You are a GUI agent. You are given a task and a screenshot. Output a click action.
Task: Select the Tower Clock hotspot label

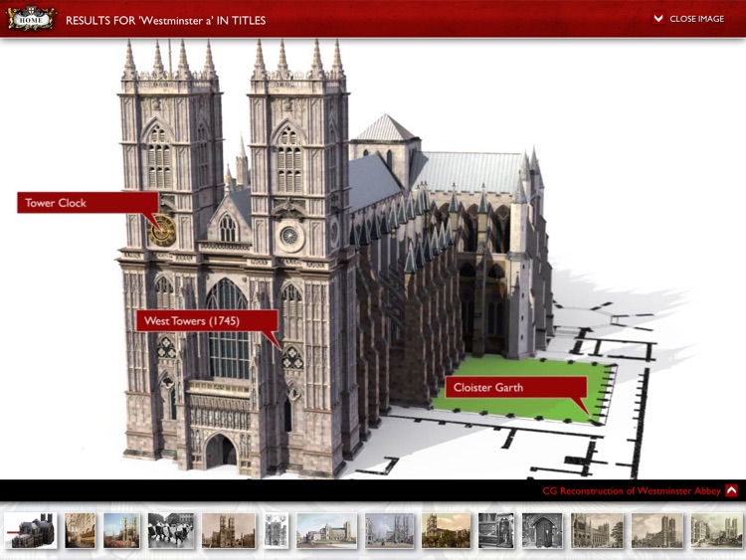[88, 203]
